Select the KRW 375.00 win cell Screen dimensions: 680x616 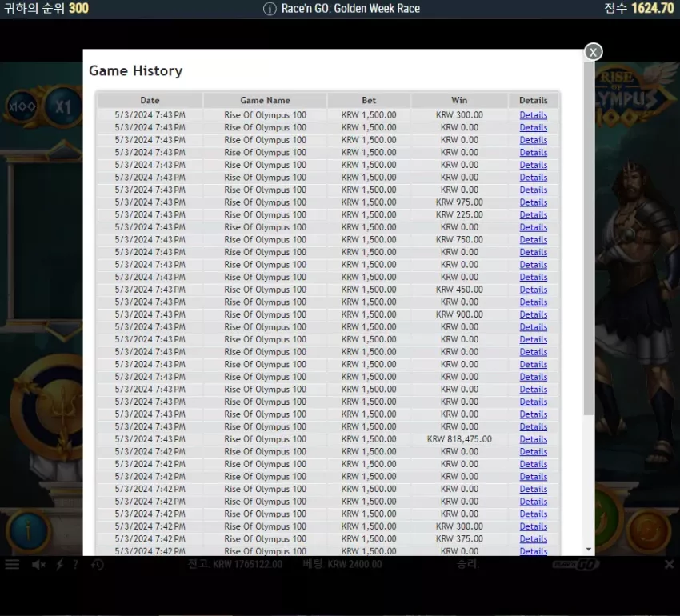459,538
